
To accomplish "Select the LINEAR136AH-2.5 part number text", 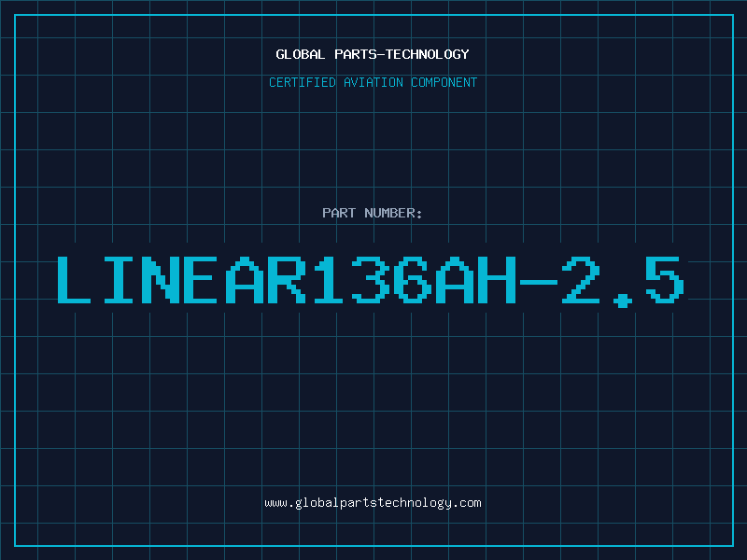I will tap(371, 281).
